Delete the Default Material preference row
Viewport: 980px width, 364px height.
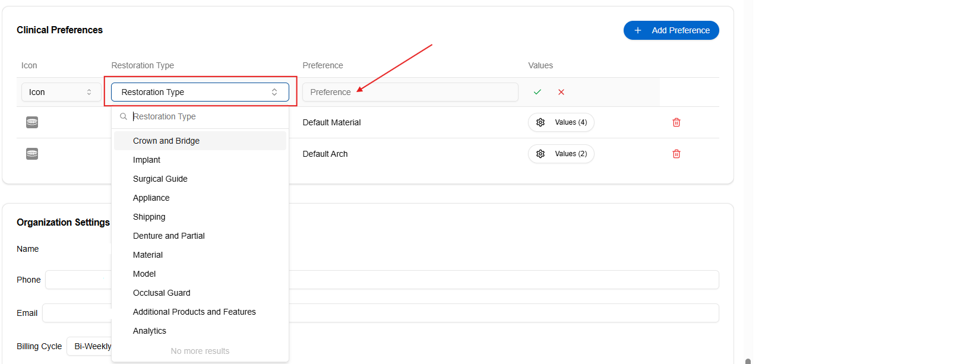(676, 122)
